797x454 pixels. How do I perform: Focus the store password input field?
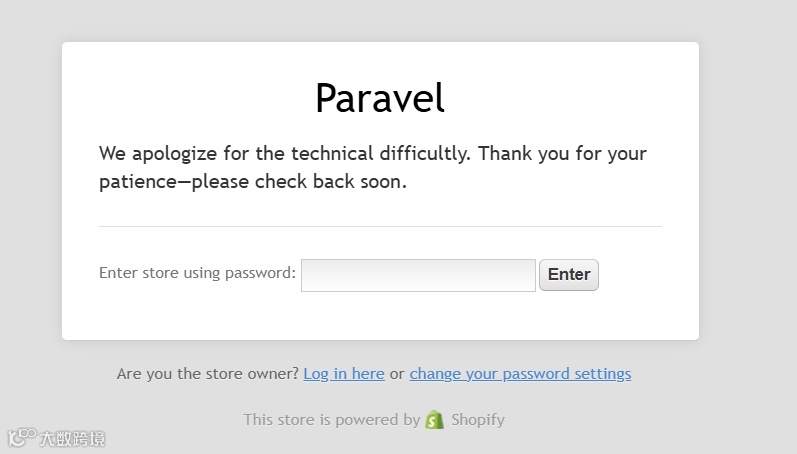[x=418, y=275]
